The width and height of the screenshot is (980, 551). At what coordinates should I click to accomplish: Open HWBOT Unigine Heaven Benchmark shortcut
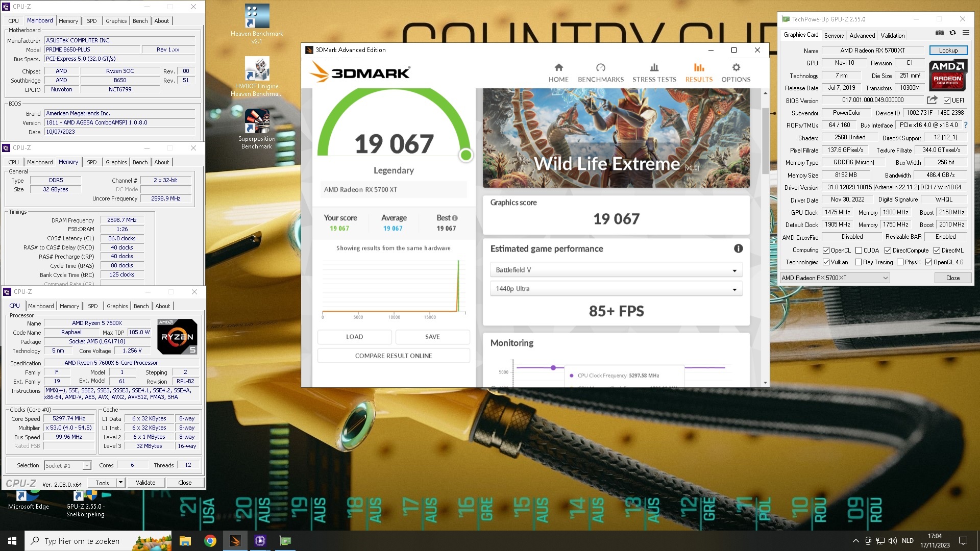point(257,77)
